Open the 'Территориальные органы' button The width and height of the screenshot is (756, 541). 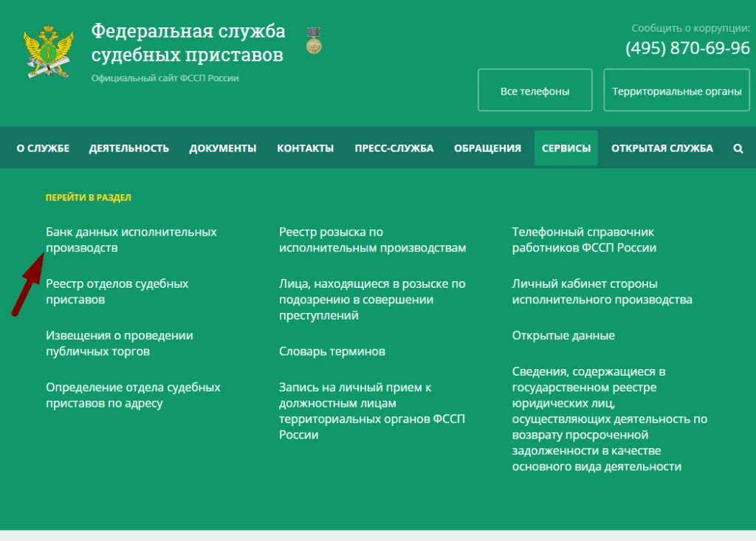click(676, 90)
